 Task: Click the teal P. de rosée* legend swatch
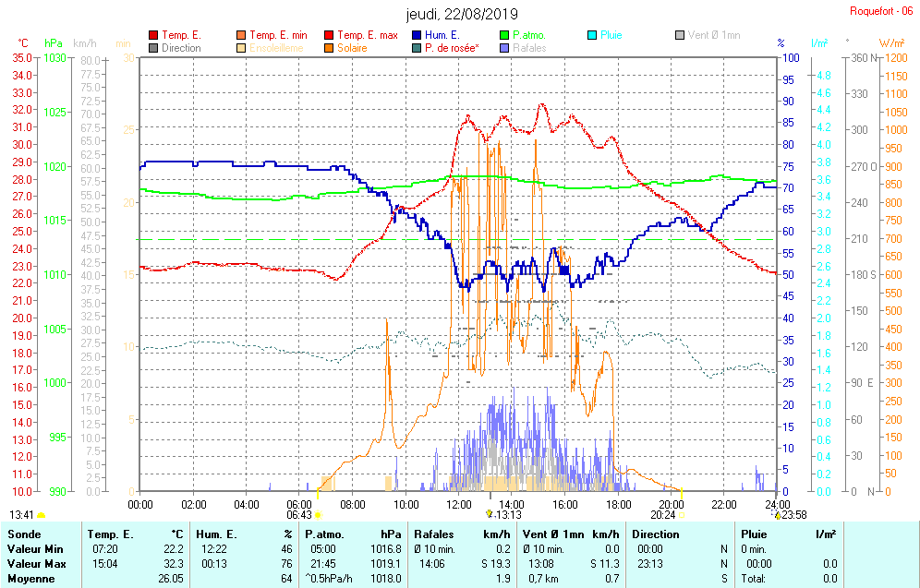pos(417,48)
